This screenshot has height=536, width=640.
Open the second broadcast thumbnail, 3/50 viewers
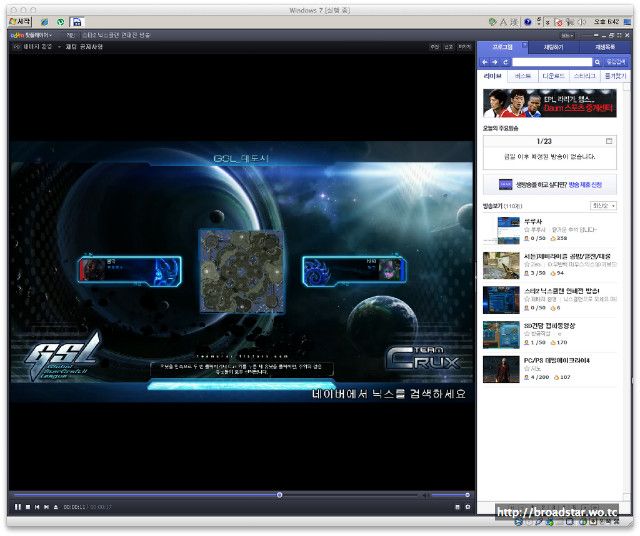point(501,265)
